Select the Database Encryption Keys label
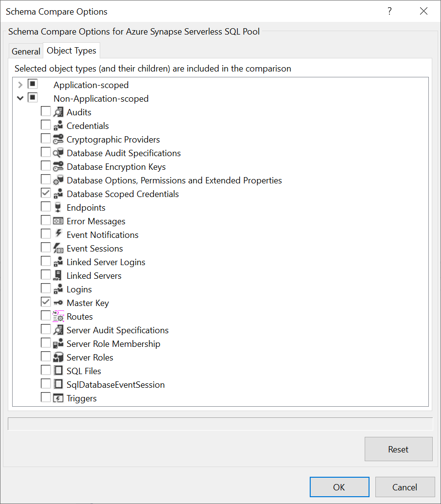 [116, 167]
